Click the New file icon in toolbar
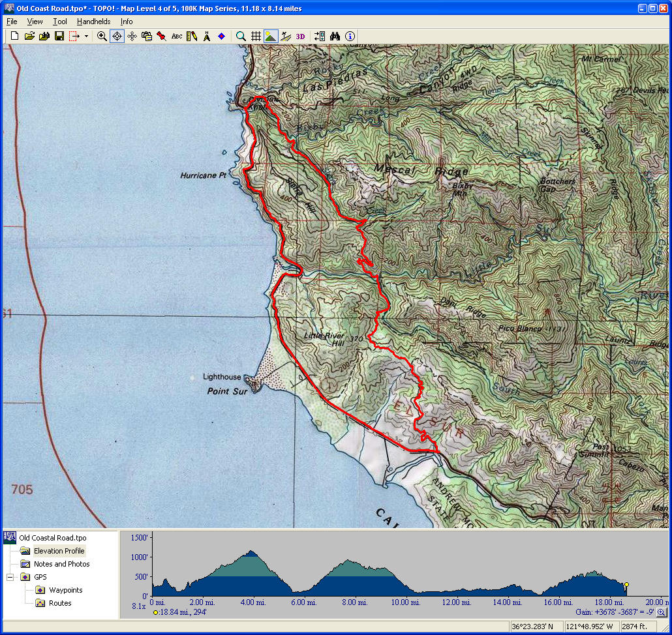The width and height of the screenshot is (672, 635). click(14, 37)
